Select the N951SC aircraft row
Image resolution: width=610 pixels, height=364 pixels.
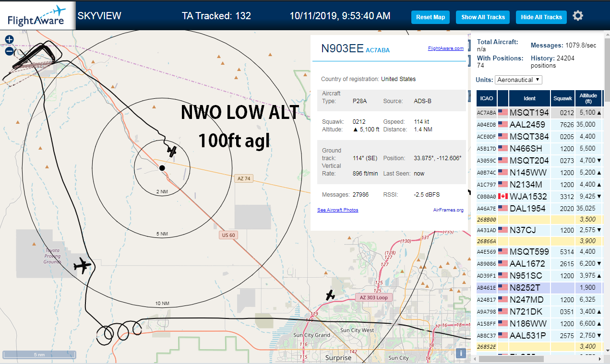click(539, 276)
